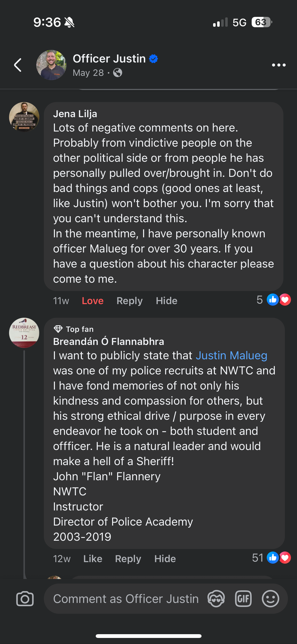Tap the public globe audience icon
Screen dimensions: 297x644
[x=118, y=73]
